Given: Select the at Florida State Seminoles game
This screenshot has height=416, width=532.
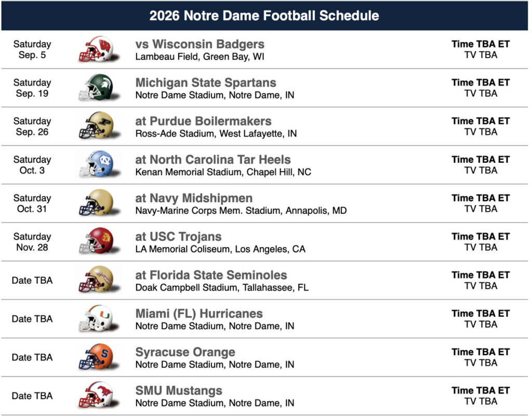Looking at the screenshot, I should [x=211, y=276].
